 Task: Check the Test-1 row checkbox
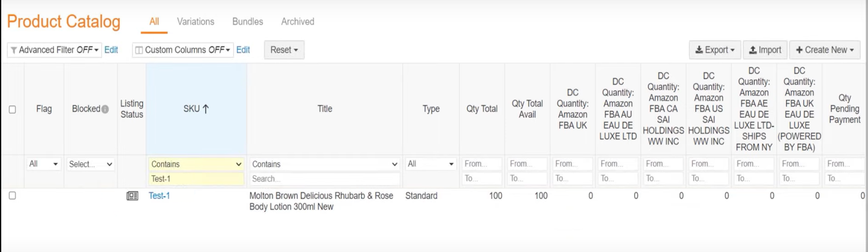[x=12, y=196]
